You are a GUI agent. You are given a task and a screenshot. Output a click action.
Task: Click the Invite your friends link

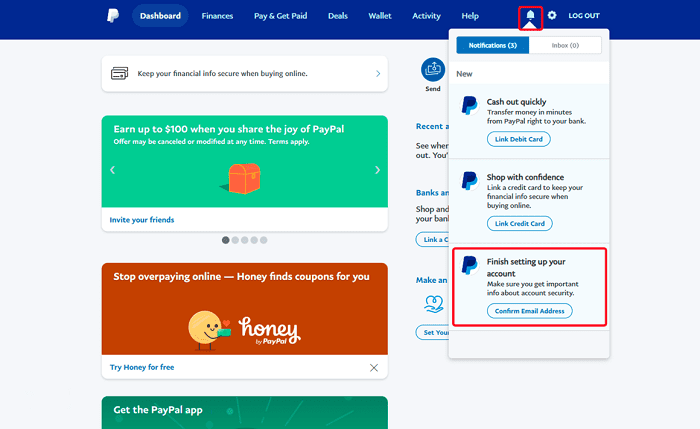(x=141, y=219)
